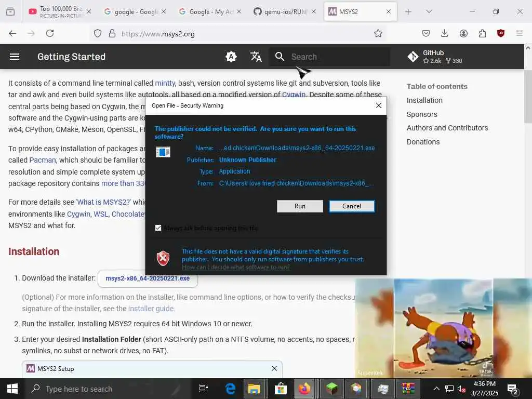532x399 pixels.
Task: Open 'How can I decide what software to run' link
Action: [235, 268]
